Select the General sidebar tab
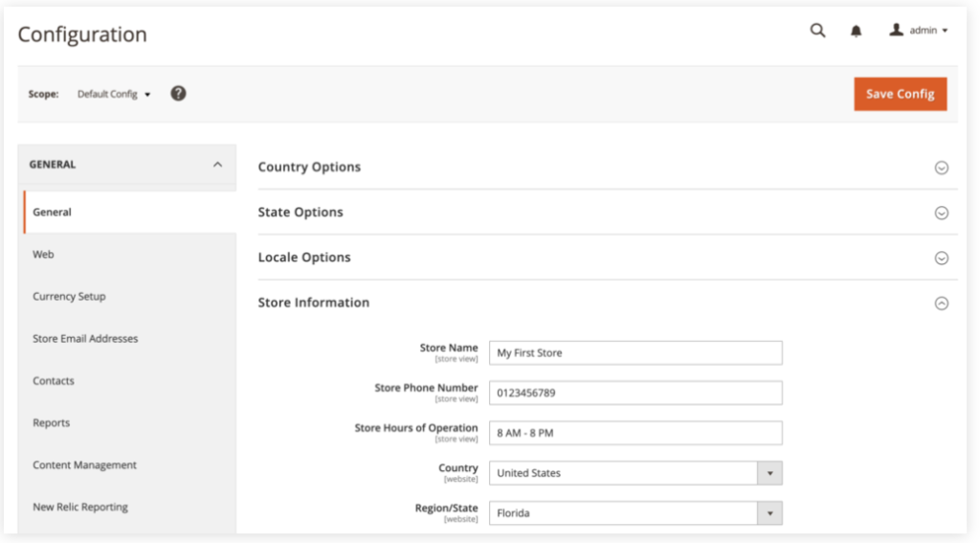This screenshot has height=543, width=980. [130, 212]
